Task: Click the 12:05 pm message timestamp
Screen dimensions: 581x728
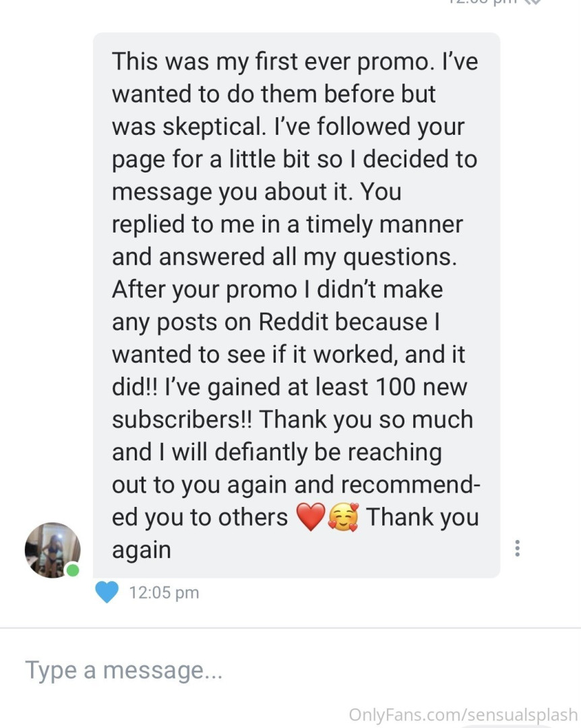Action: point(164,593)
